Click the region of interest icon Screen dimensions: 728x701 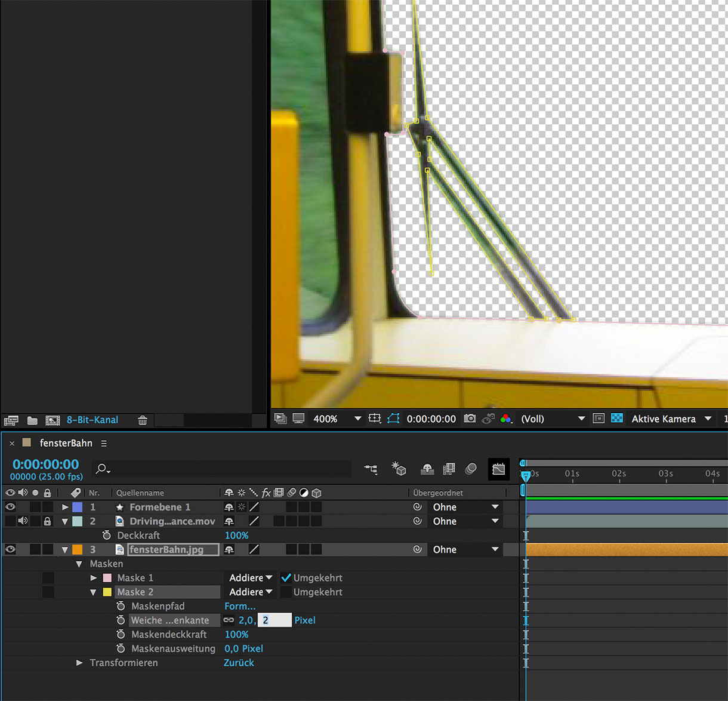599,419
